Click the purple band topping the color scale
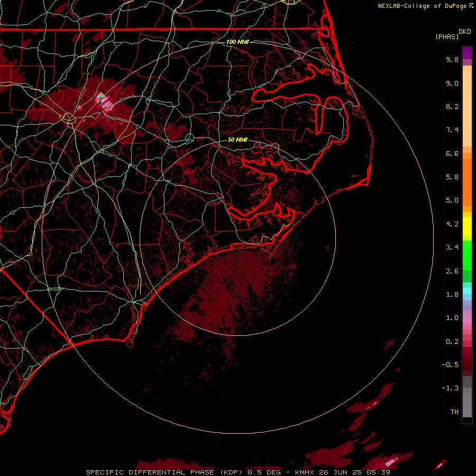476x476 pixels. tap(467, 53)
